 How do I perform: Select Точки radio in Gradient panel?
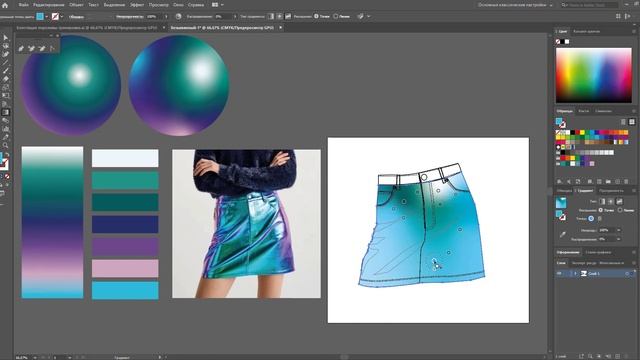(600, 210)
